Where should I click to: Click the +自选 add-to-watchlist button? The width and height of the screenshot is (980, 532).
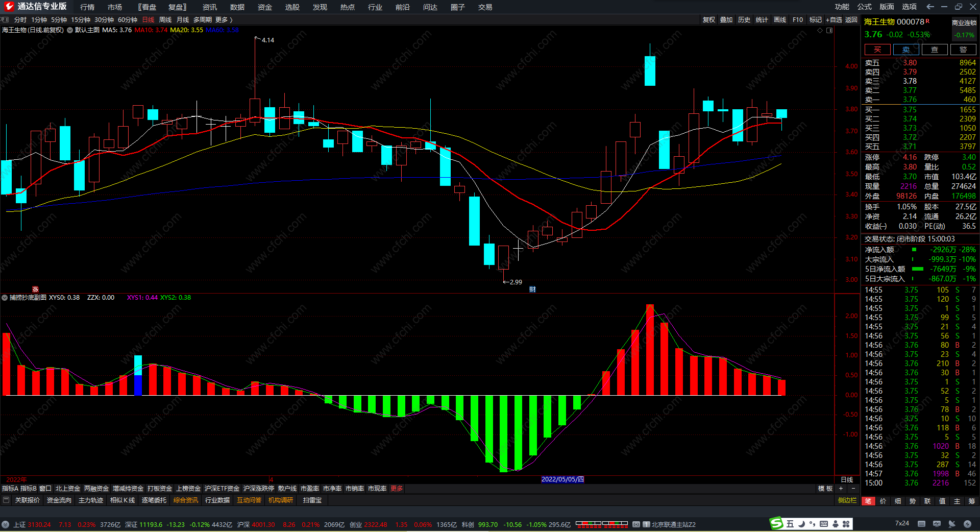pos(834,19)
